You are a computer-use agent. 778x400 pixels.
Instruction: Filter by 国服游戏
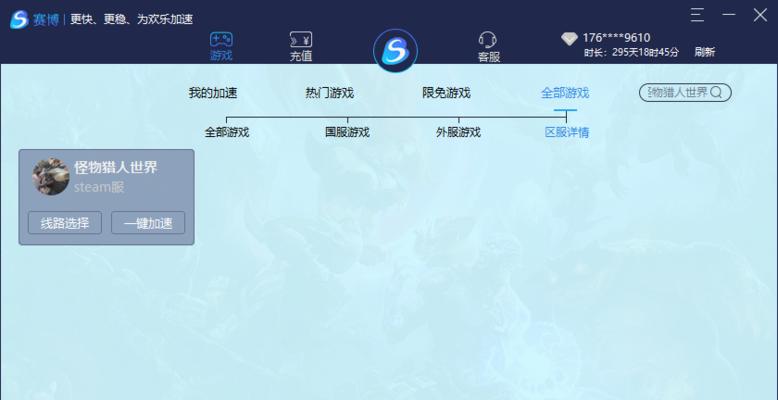347,133
